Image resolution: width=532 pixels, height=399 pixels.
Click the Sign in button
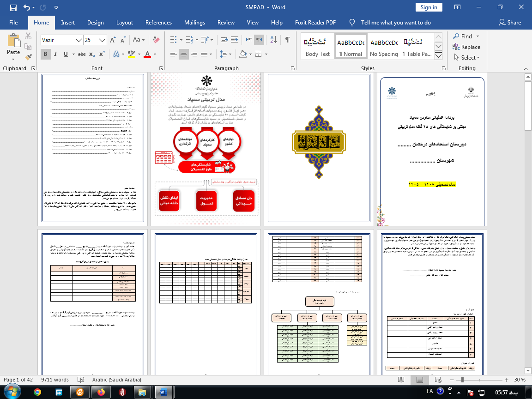pos(429,7)
